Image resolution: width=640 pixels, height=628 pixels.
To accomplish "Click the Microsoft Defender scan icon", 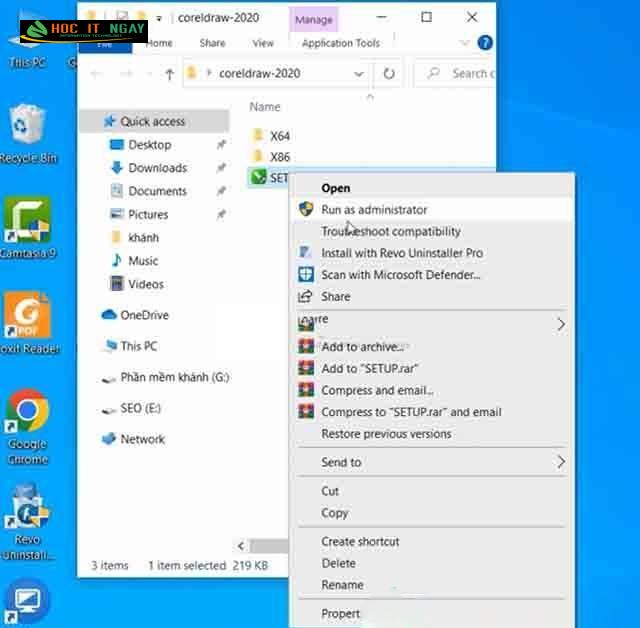I will point(306,275).
